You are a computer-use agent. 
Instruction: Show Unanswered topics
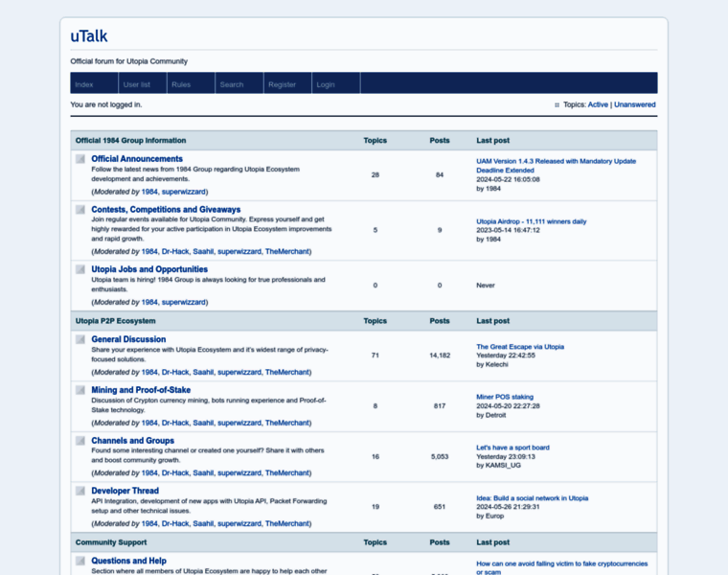(635, 104)
